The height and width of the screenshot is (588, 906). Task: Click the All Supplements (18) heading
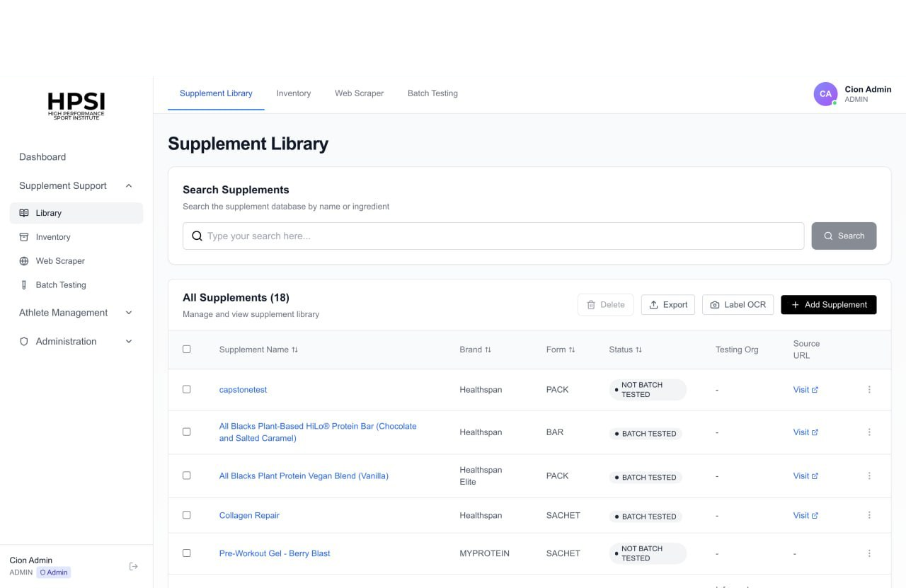(236, 298)
